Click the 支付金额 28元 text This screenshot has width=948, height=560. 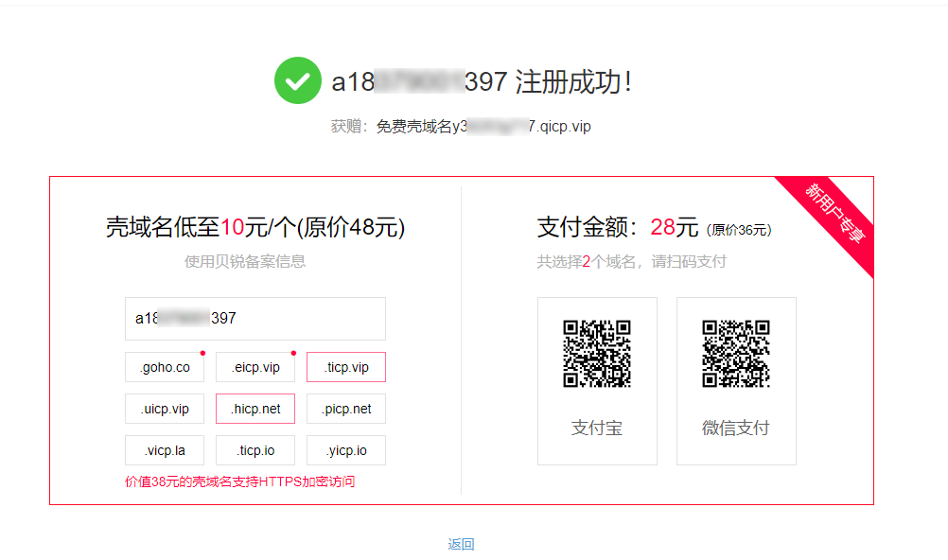coord(617,227)
